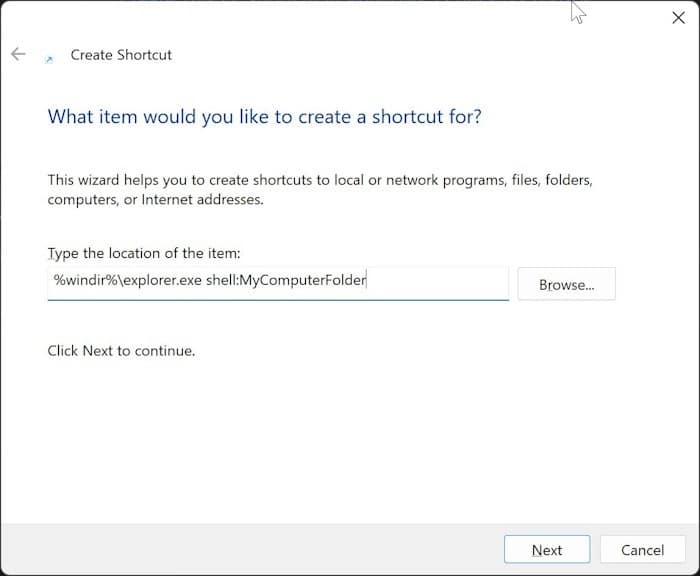Click the footer area left of Next
The height and width of the screenshot is (576, 700).
250,550
